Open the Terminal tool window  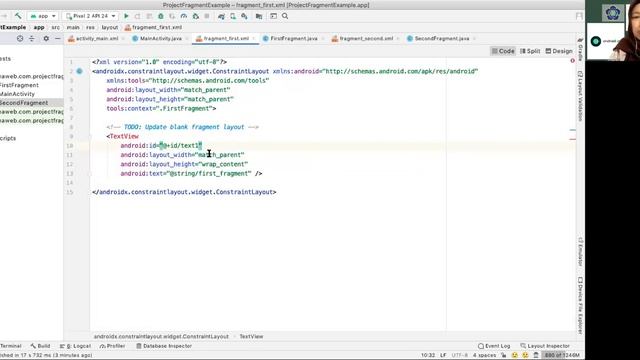(11, 346)
